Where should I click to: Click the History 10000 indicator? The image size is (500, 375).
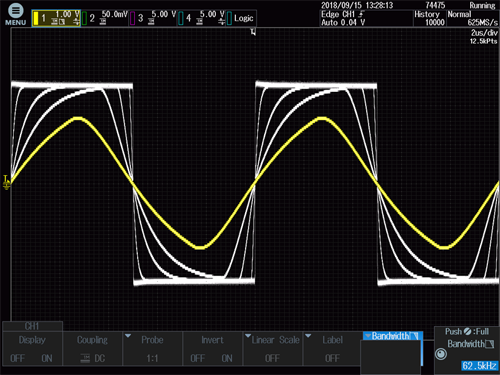click(430, 18)
